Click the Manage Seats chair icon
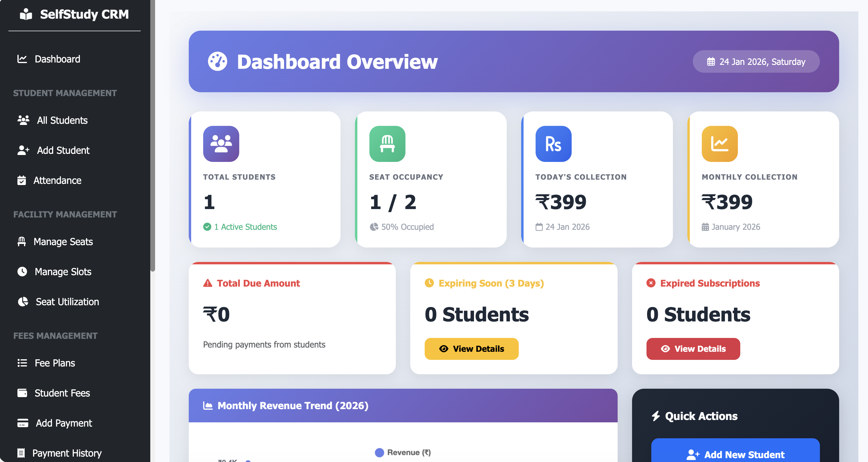 pyautogui.click(x=22, y=242)
